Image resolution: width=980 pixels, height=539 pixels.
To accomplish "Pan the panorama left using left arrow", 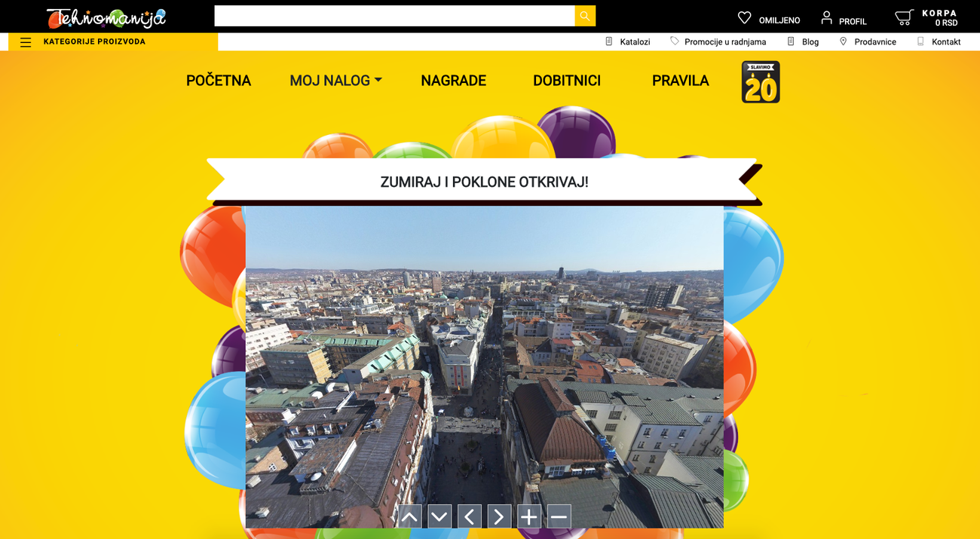I will pos(469,516).
